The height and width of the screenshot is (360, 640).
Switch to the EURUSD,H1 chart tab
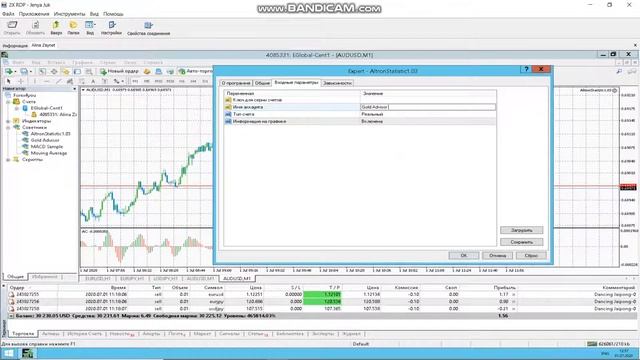(98, 278)
